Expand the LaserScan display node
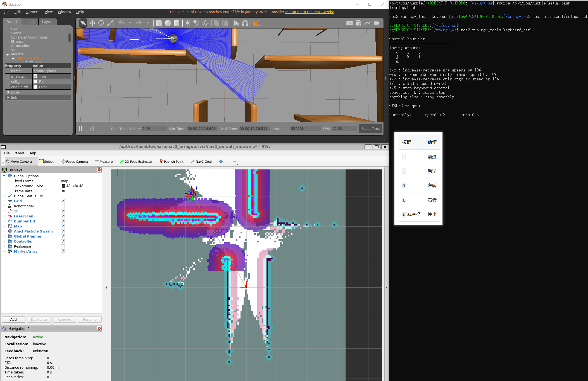 4,216
